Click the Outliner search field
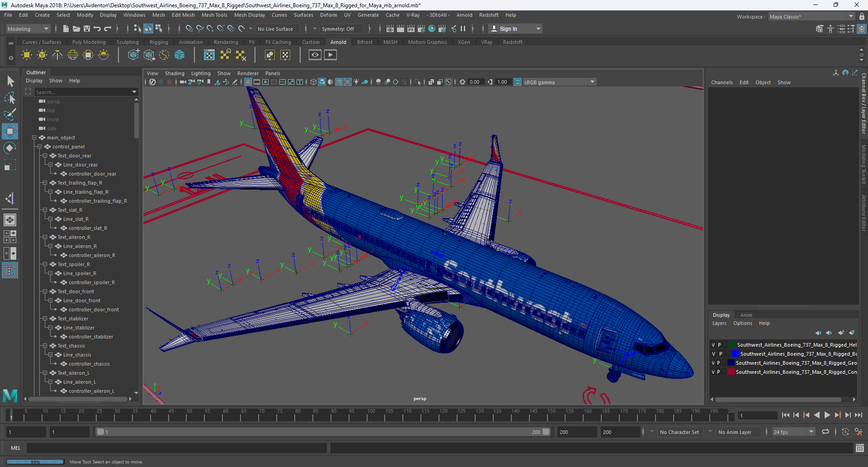This screenshot has width=868, height=467. pyautogui.click(x=83, y=92)
